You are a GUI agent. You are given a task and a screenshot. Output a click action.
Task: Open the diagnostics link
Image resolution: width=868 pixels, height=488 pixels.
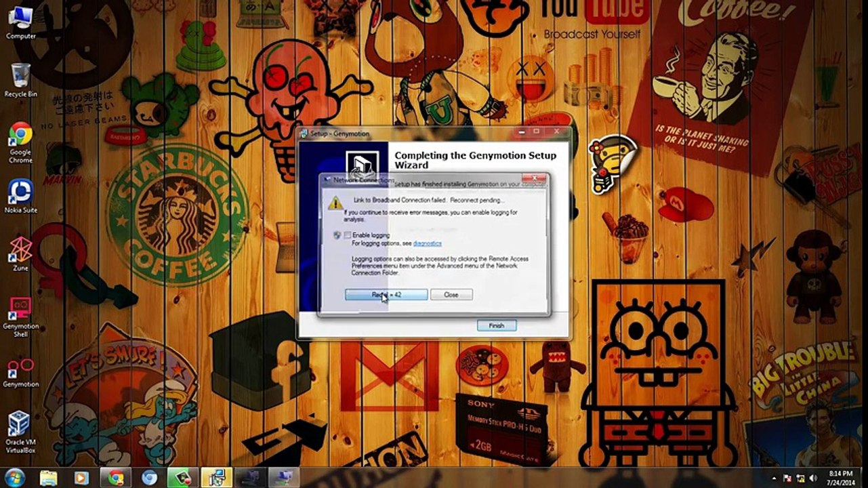pos(427,243)
